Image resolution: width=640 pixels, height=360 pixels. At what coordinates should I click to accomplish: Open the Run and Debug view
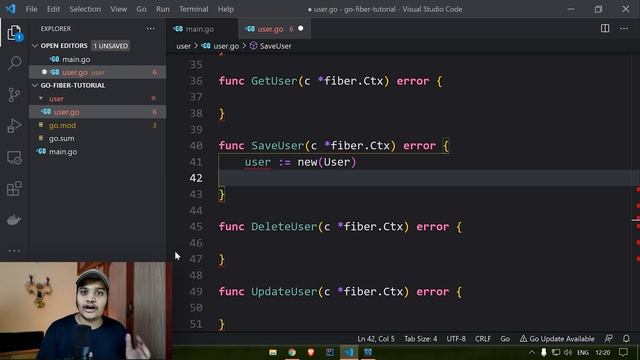[x=14, y=126]
